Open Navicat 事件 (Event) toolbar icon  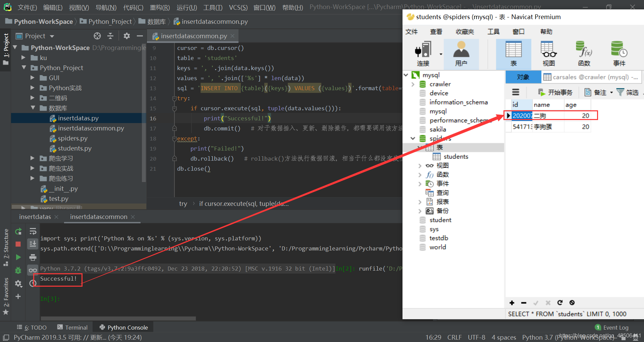coord(619,54)
